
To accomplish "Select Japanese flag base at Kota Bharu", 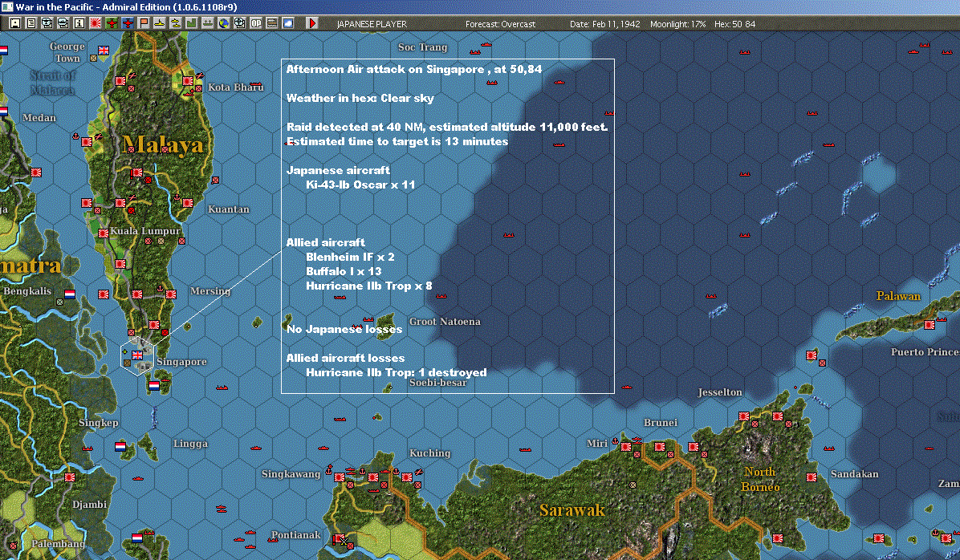I will point(187,80).
